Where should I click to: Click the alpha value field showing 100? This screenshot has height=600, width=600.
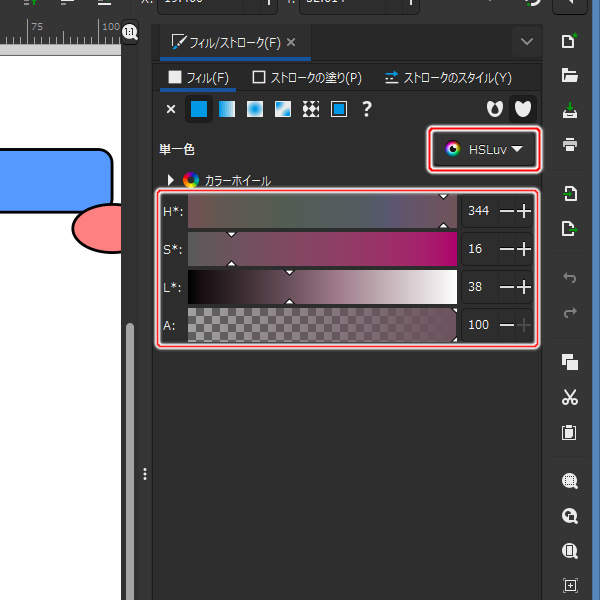pos(479,325)
